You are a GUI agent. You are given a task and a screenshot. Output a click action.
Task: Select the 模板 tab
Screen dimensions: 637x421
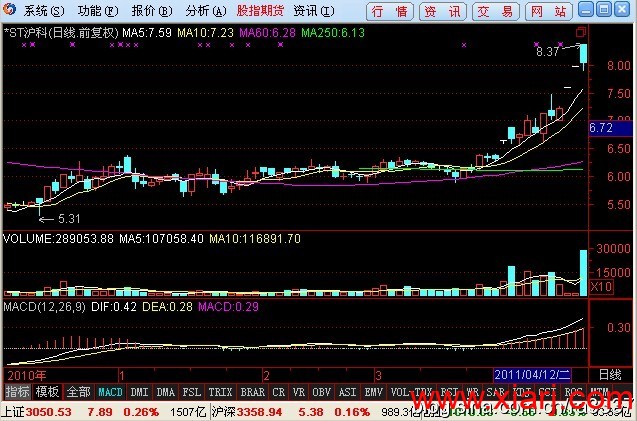[x=48, y=392]
